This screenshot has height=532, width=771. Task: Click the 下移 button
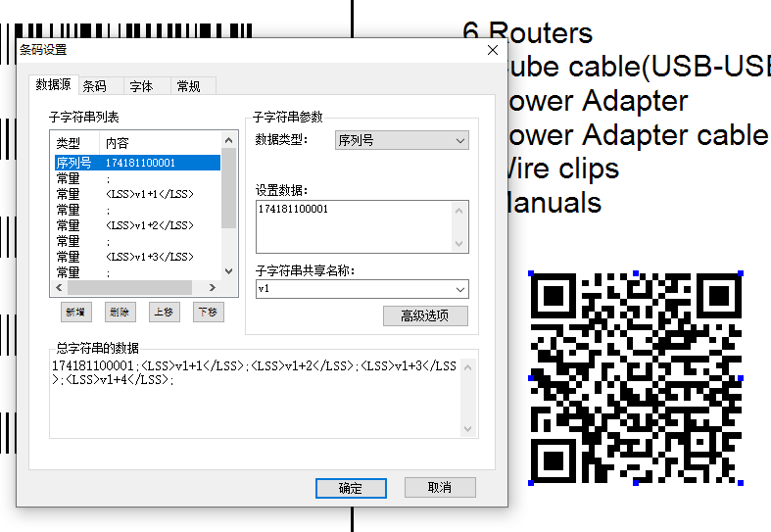click(x=209, y=313)
